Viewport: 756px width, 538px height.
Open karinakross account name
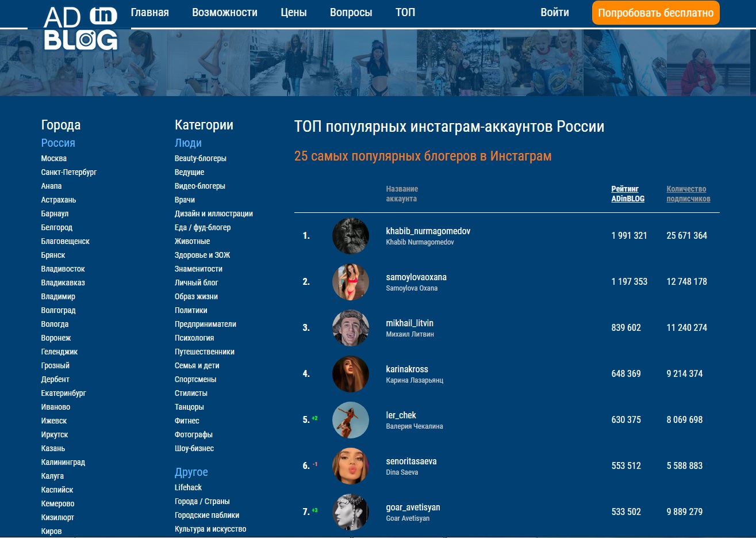pos(407,369)
